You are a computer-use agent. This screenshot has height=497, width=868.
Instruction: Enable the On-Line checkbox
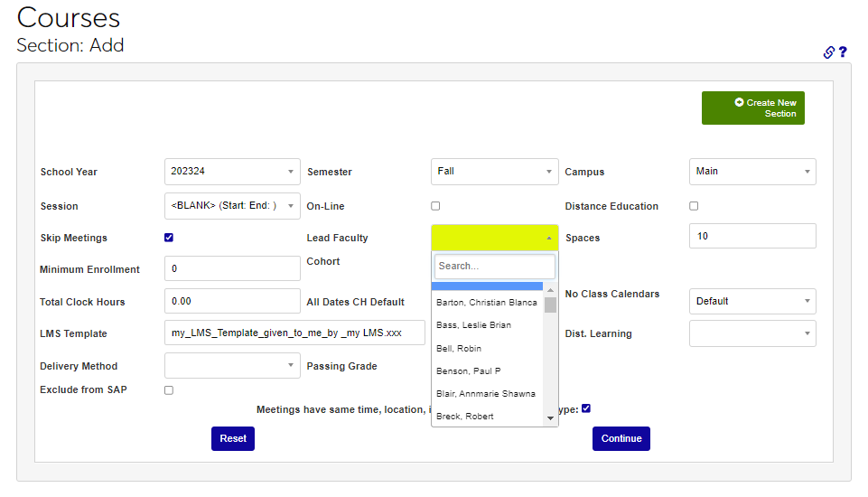(435, 206)
